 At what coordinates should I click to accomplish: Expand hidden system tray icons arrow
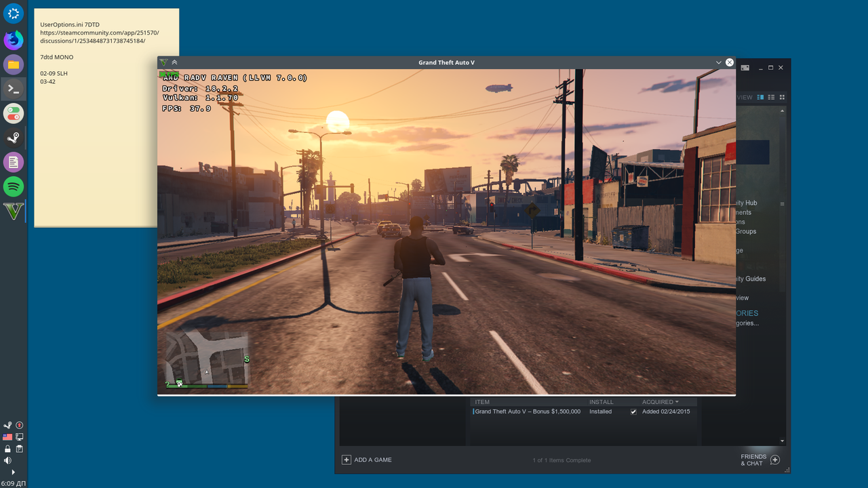pos(13,472)
